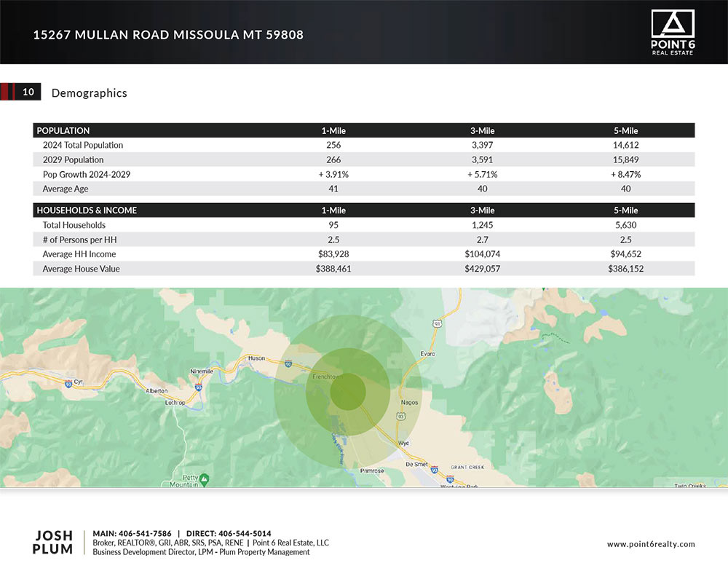The height and width of the screenshot is (563, 728).
Task: Open www.point6realty.com link
Action: tap(651, 544)
